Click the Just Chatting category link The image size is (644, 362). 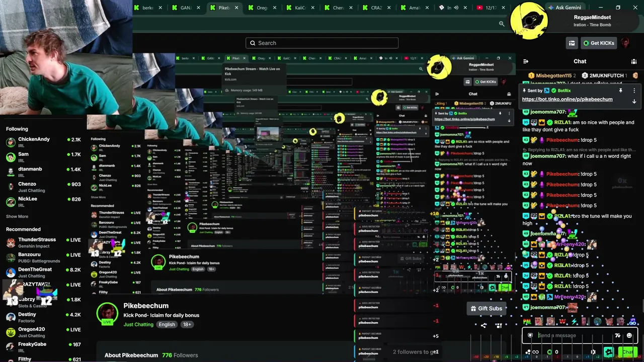click(138, 324)
